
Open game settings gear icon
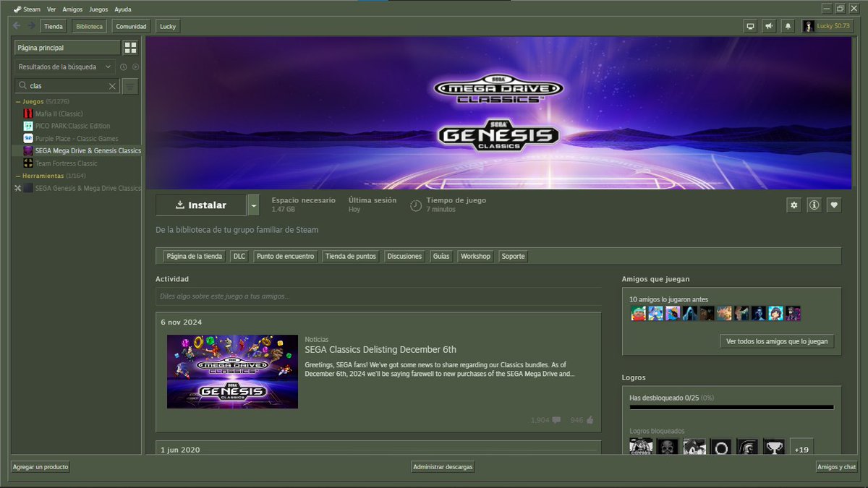[794, 205]
